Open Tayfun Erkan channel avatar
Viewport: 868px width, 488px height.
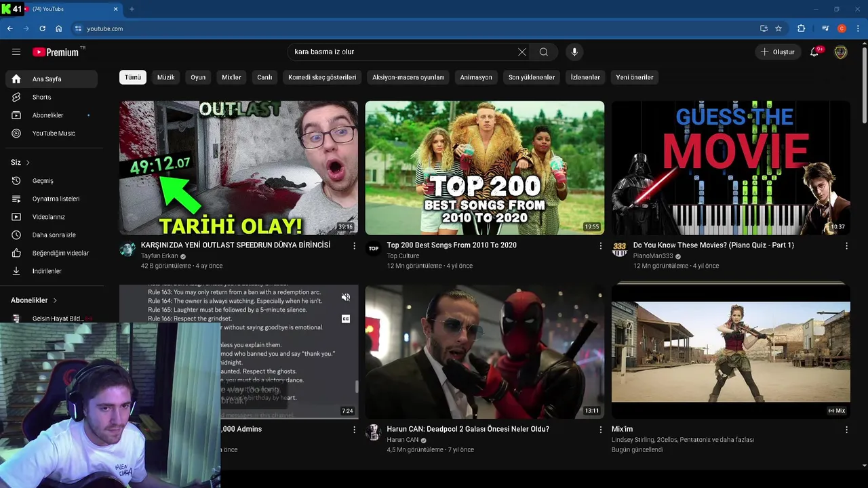tap(127, 249)
